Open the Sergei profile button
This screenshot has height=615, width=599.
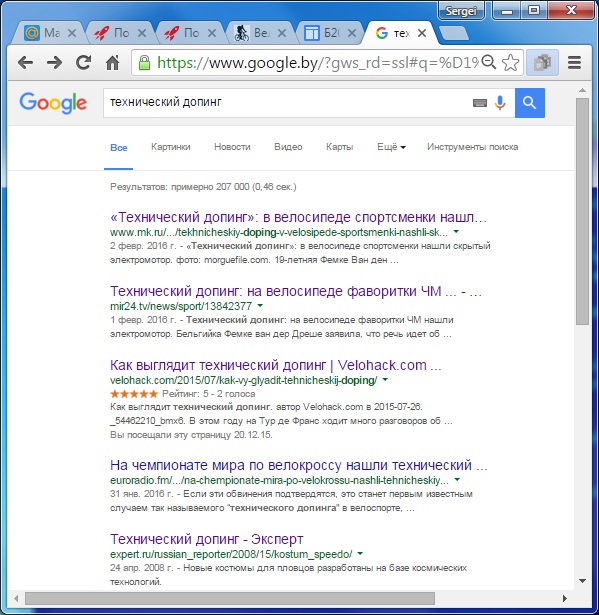click(x=461, y=11)
